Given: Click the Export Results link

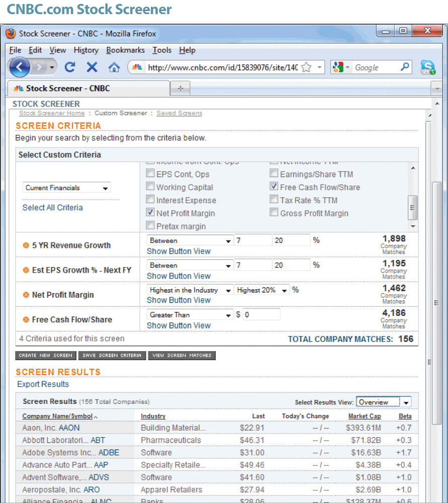Looking at the screenshot, I should click(x=43, y=384).
